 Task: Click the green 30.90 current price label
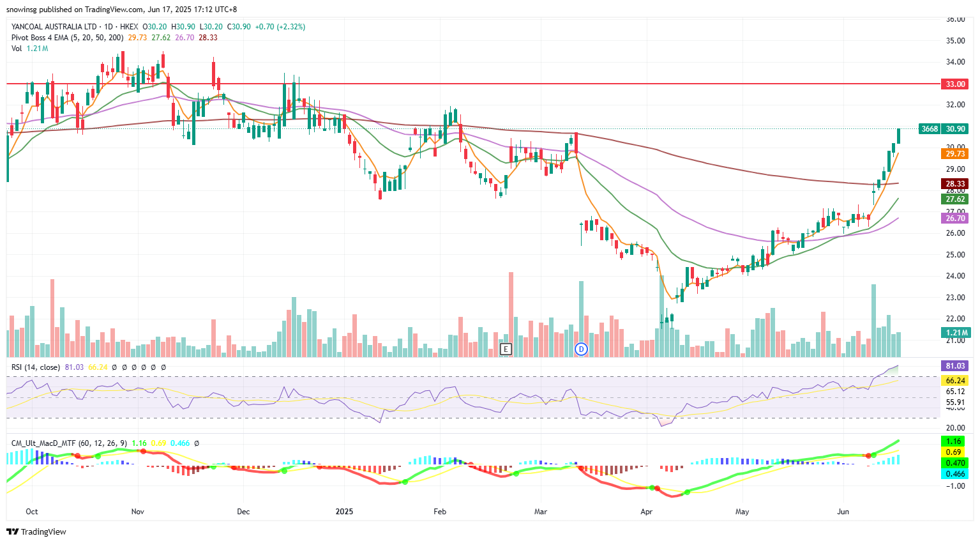coord(955,129)
